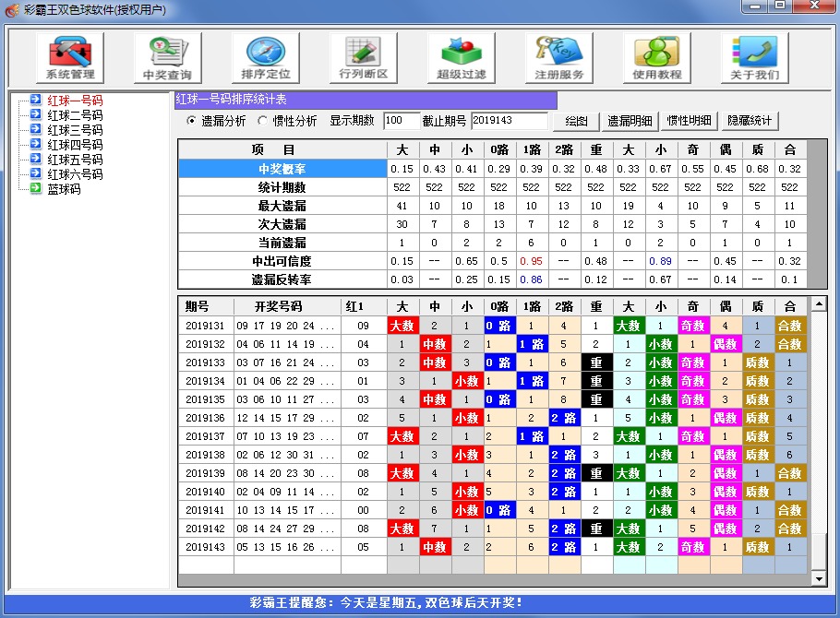Select the 遗漏分析 radio option
Viewport: 840px width, 618px height.
point(211,120)
